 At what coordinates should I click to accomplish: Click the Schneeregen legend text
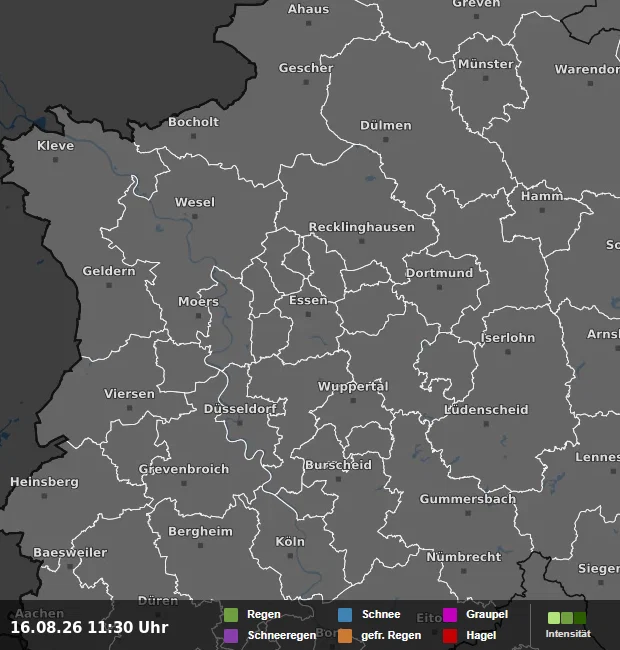(x=282, y=635)
